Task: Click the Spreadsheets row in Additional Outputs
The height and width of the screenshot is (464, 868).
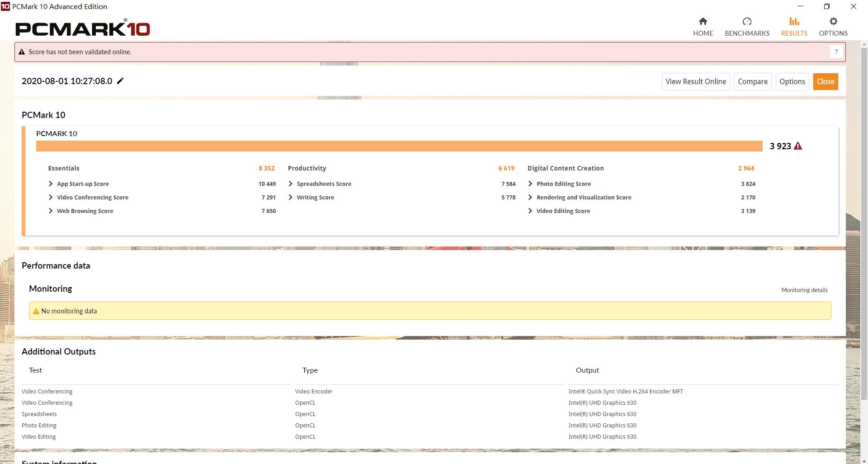Action: [x=430, y=414]
